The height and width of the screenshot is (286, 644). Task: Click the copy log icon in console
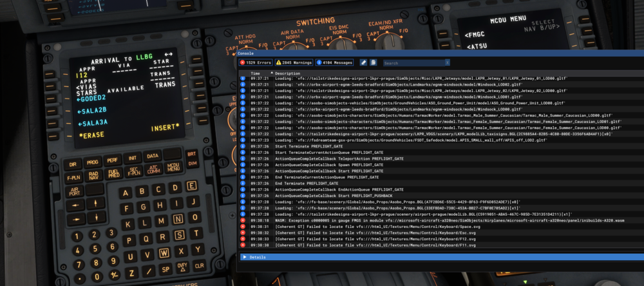tap(374, 62)
